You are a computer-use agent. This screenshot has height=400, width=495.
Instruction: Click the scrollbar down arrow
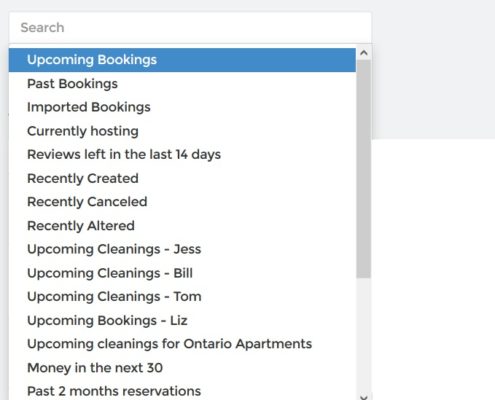pos(364,397)
